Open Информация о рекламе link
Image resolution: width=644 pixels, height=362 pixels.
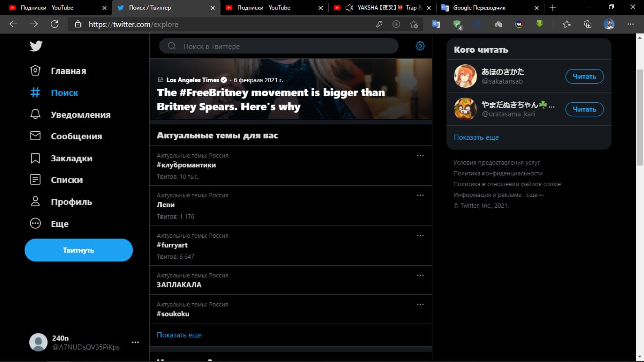(x=487, y=195)
